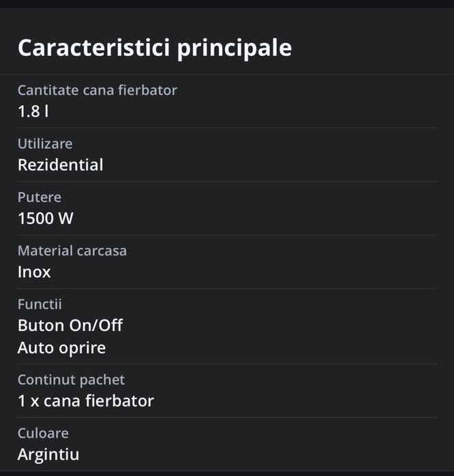Click the word 'Material' in the label
Screen dimensions: 454x476
point(45,251)
